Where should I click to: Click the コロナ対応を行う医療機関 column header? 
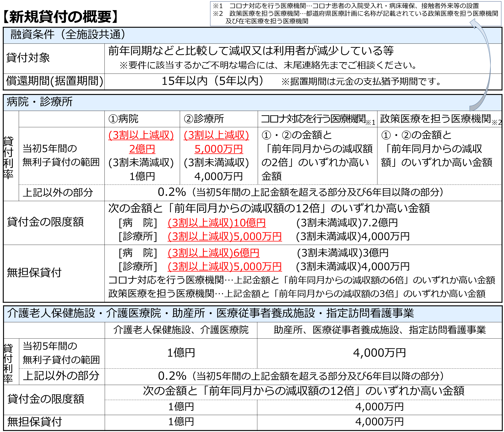[x=318, y=119]
